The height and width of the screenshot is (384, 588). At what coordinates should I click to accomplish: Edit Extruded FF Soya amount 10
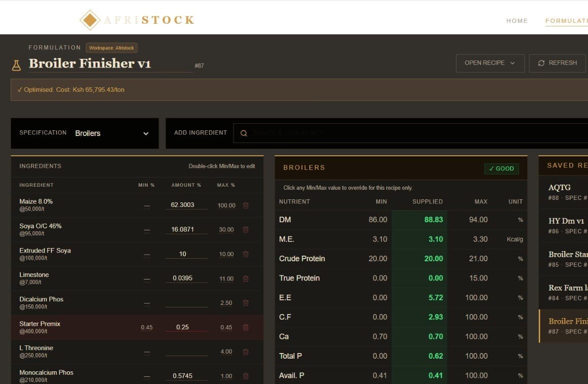click(x=186, y=254)
